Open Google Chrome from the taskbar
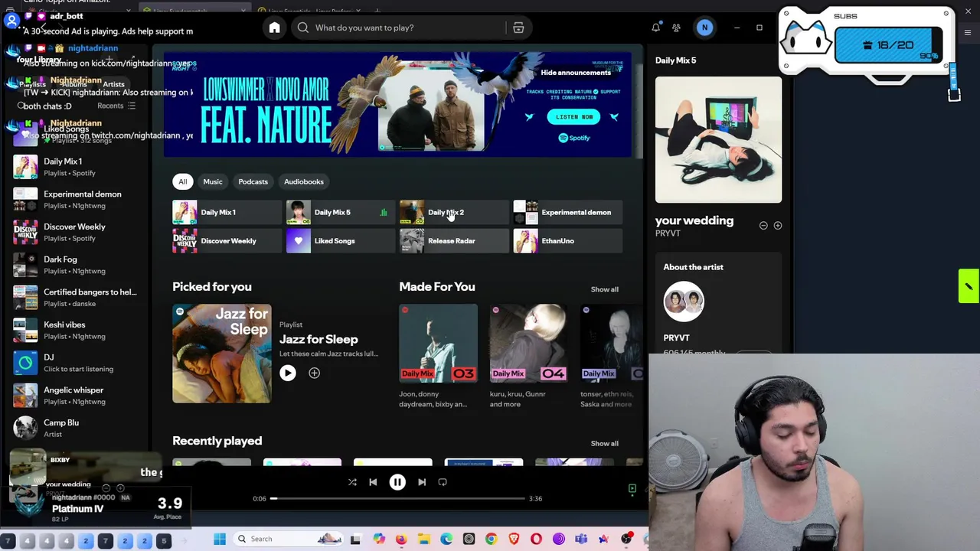 (x=491, y=539)
